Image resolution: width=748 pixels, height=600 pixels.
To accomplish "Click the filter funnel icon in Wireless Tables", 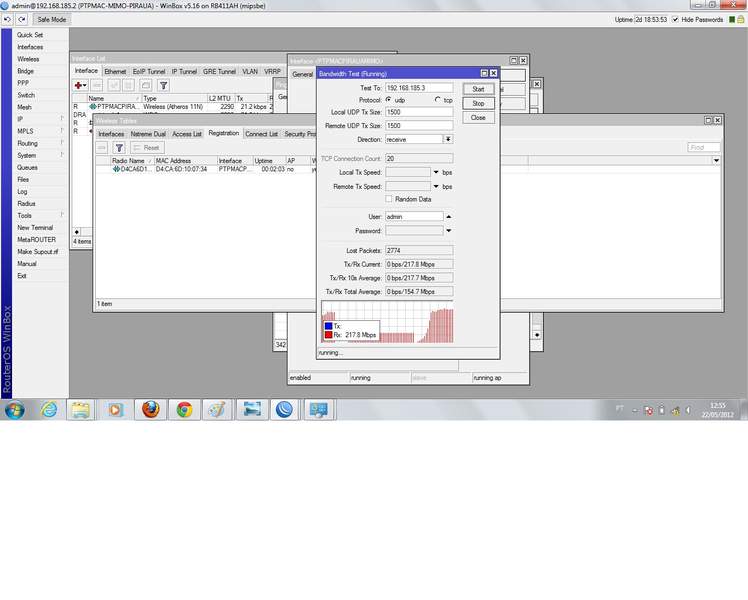I will click(x=119, y=148).
